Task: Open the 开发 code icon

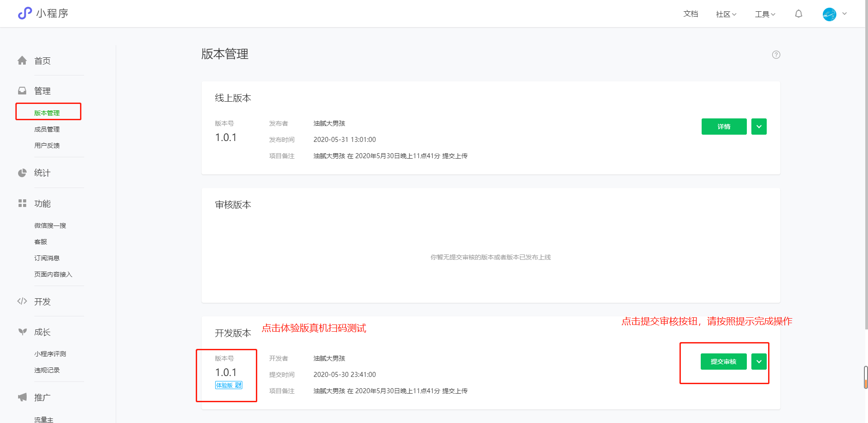Action: point(22,301)
